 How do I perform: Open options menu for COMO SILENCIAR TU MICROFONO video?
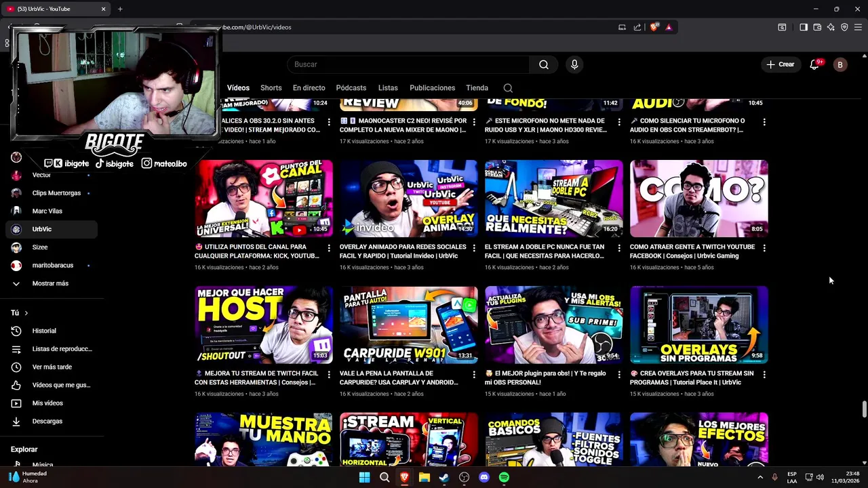click(x=764, y=122)
